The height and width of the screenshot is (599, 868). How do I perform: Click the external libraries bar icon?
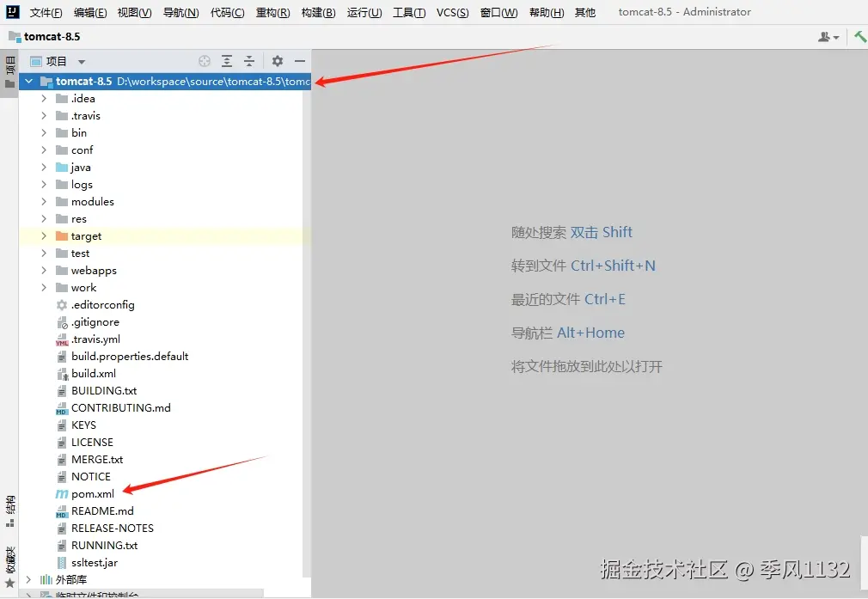pyautogui.click(x=46, y=579)
